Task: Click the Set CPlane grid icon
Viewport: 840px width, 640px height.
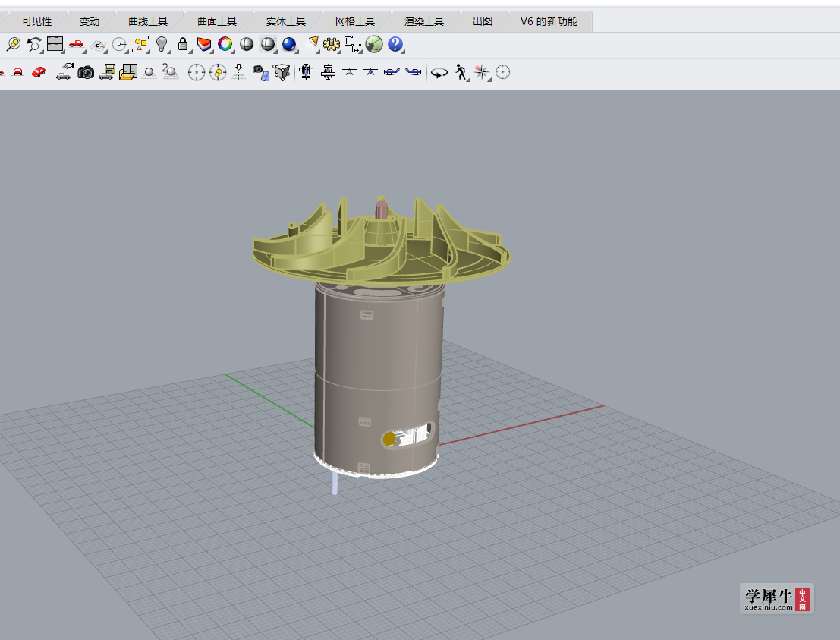Action: pyautogui.click(x=98, y=46)
